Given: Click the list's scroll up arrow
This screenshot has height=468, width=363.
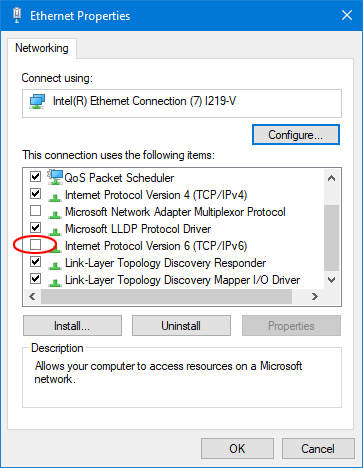Looking at the screenshot, I should click(331, 178).
